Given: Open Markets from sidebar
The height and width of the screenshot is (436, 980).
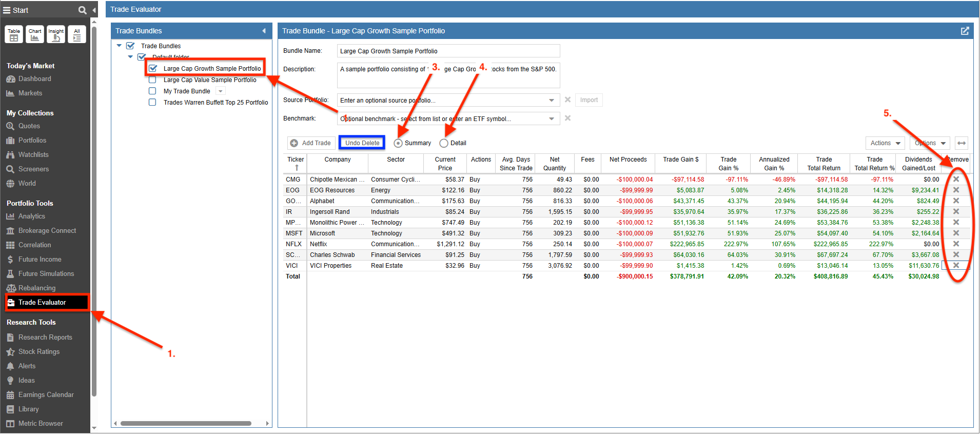Looking at the screenshot, I should pos(30,93).
